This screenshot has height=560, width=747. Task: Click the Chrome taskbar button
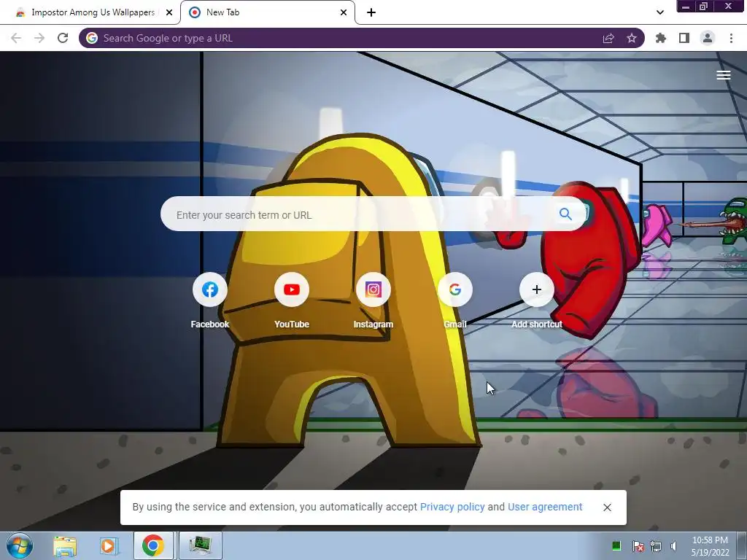(x=153, y=545)
